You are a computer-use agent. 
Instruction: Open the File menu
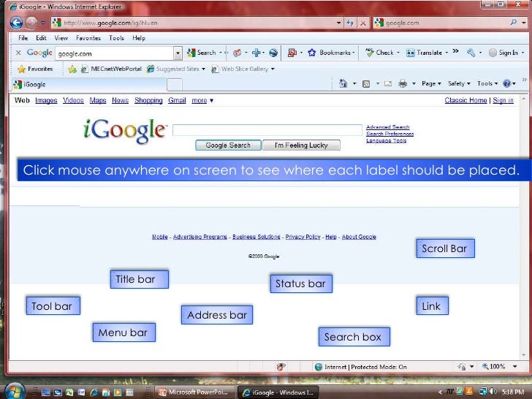point(23,38)
